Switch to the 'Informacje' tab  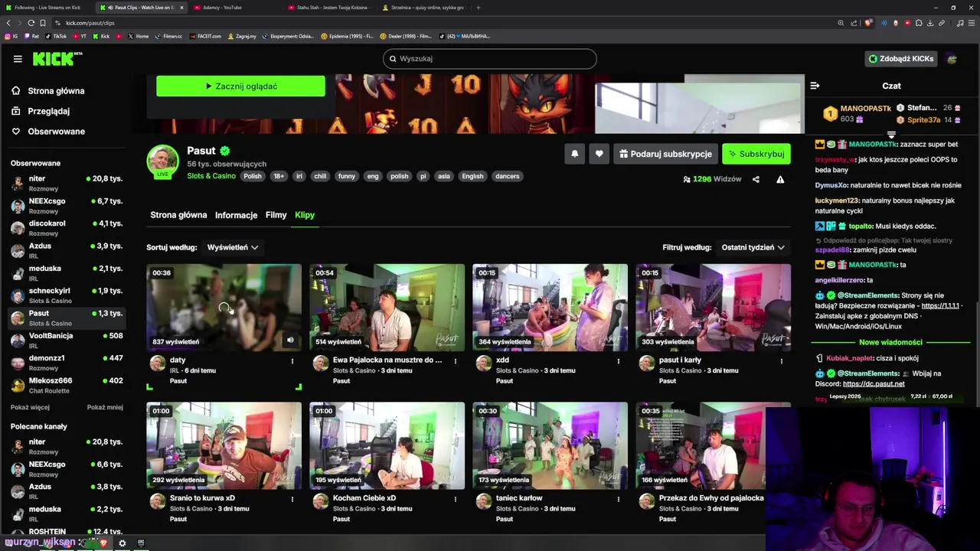(x=236, y=215)
